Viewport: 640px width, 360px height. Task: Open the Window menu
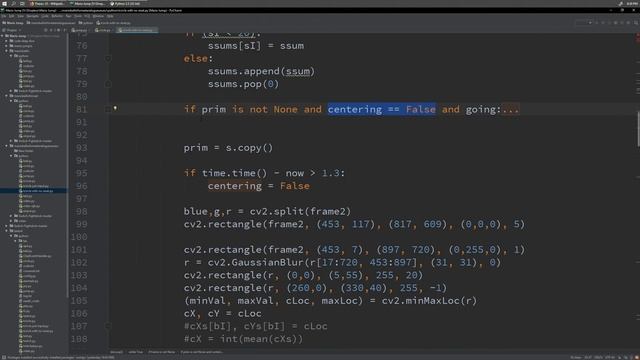98,16
